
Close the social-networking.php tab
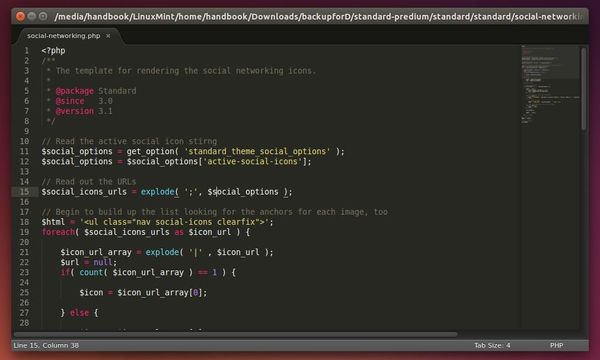point(108,36)
